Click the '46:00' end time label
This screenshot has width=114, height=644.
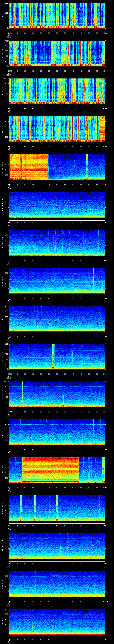coord(105,71)
